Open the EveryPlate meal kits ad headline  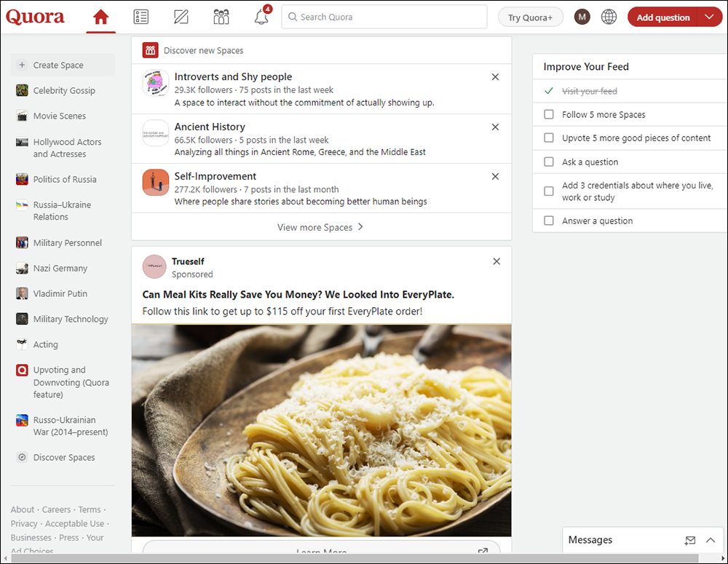pyautogui.click(x=298, y=294)
